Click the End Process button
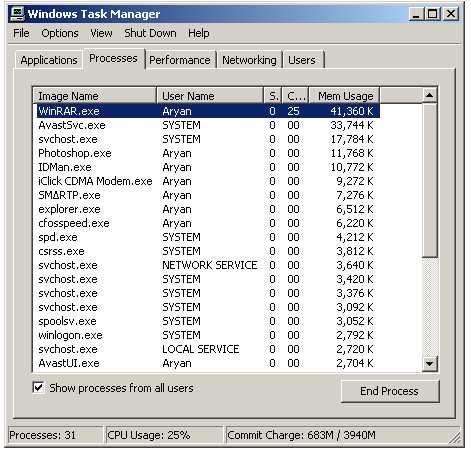The image size is (471, 451). coord(389,391)
